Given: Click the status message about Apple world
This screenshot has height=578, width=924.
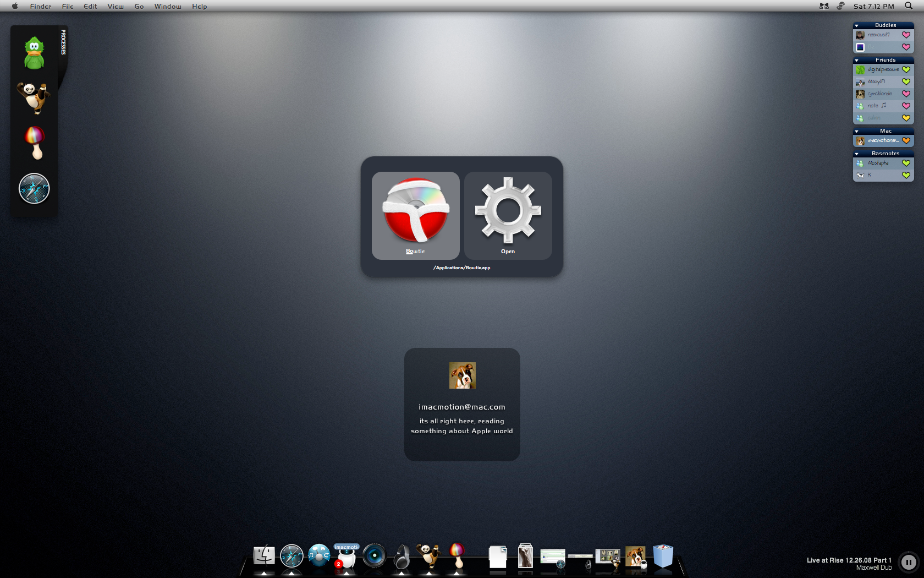Looking at the screenshot, I should (462, 426).
